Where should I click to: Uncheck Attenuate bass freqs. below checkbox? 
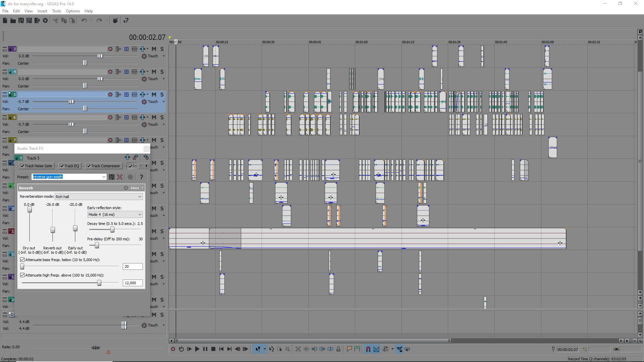pos(22,260)
